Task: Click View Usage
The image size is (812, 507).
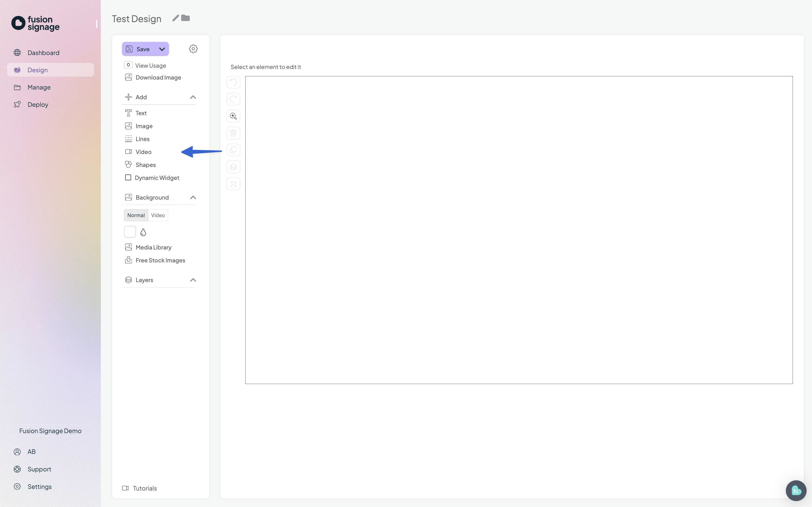Action: 145,65
